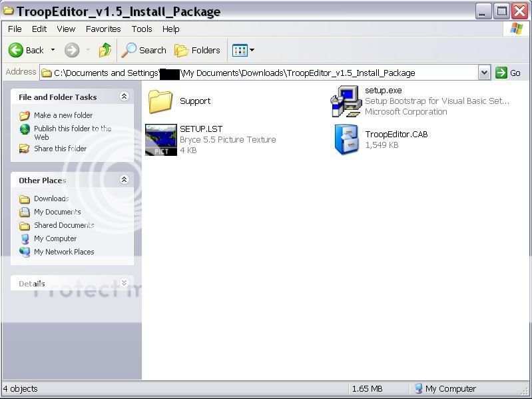
Task: Collapse the File and Folder Tasks panel
Action: click(x=124, y=97)
